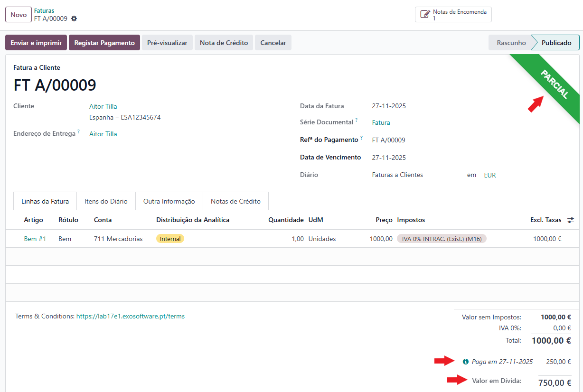The width and height of the screenshot is (583, 392).
Task: Click the Distribuição da Analítica column header
Action: click(x=193, y=220)
